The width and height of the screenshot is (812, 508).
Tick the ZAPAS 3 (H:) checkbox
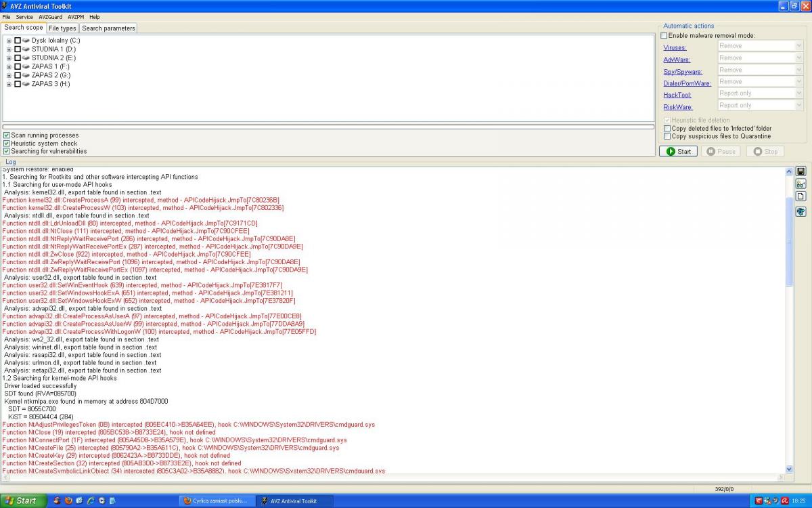[18, 84]
